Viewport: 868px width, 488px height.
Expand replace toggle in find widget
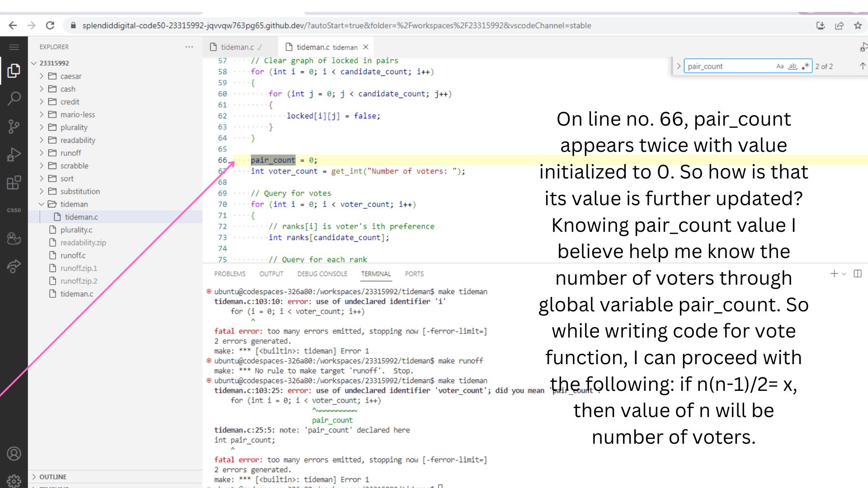click(x=678, y=66)
